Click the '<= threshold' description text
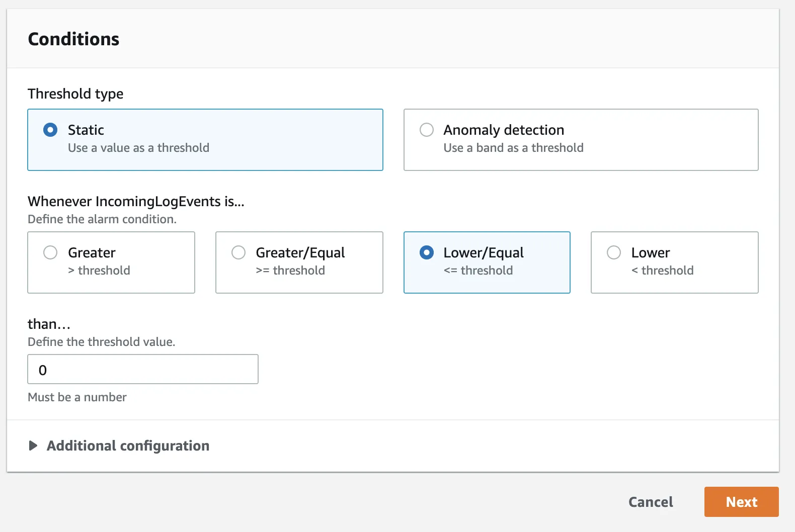 (478, 271)
